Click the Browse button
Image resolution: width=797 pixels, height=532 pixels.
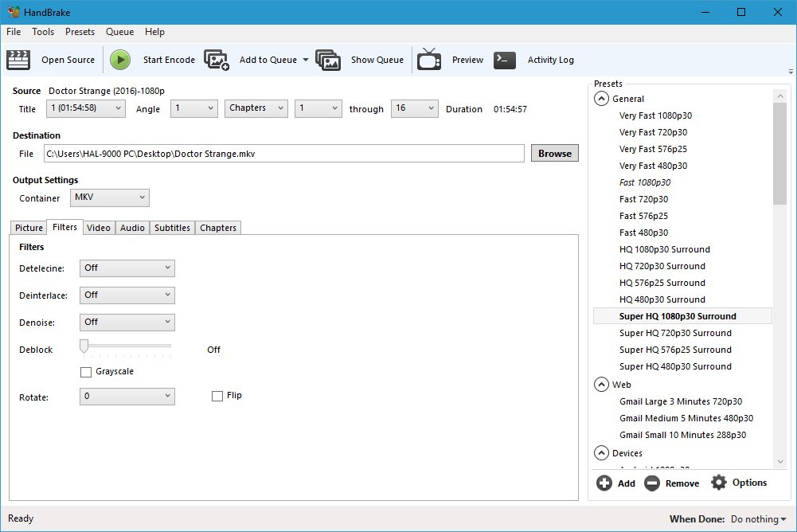click(554, 154)
